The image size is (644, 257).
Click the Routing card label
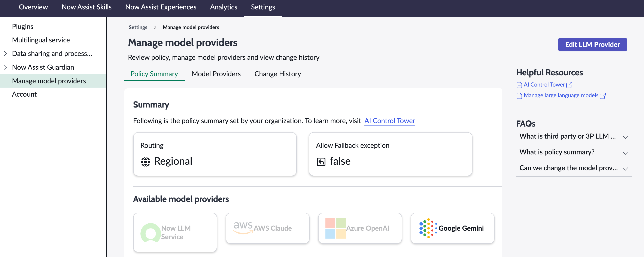pyautogui.click(x=152, y=145)
